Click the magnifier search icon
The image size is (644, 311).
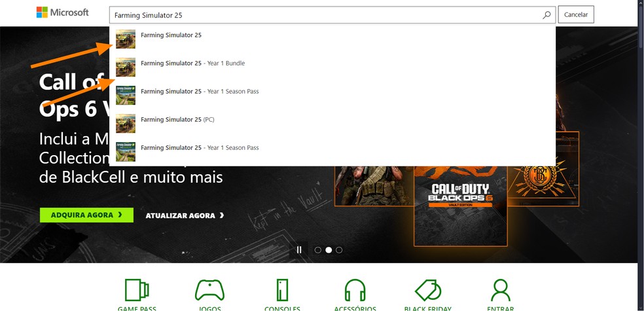point(546,15)
